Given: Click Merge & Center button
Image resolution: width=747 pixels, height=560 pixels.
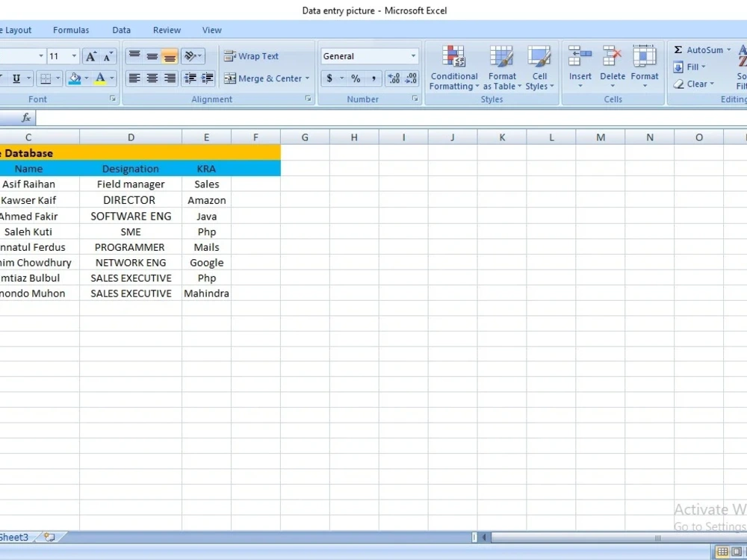Looking at the screenshot, I should click(263, 78).
